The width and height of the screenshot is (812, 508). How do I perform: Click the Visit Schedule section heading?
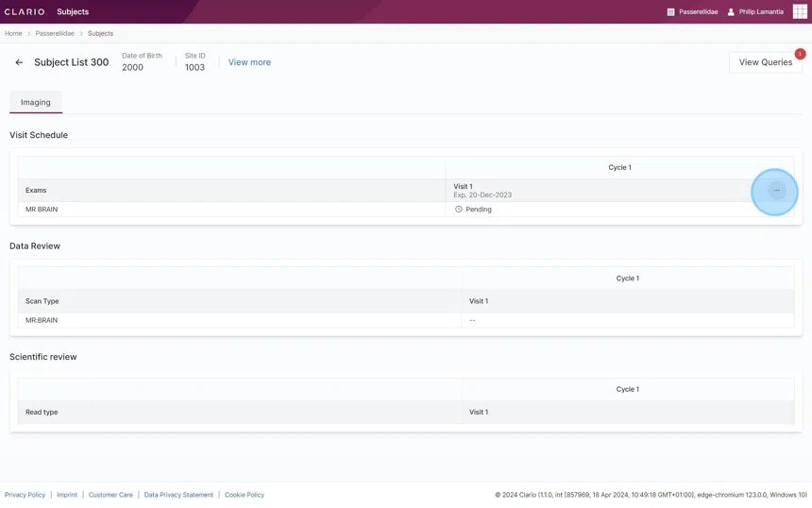39,135
